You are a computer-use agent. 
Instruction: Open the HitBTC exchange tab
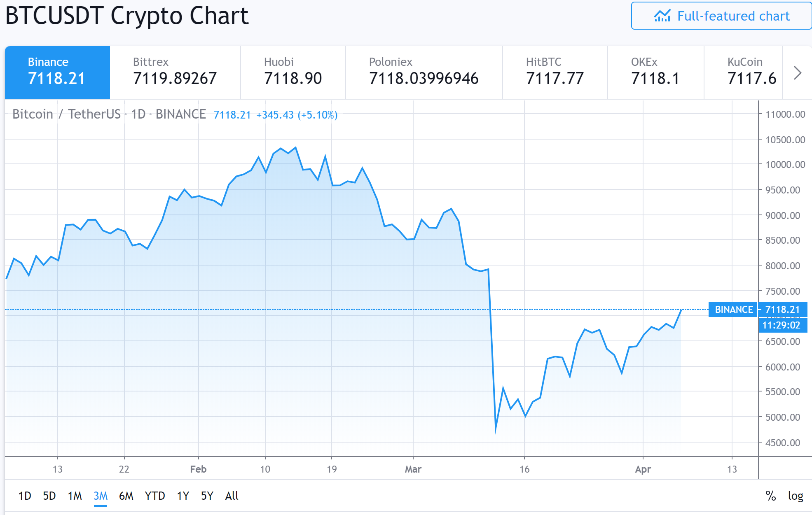(555, 72)
